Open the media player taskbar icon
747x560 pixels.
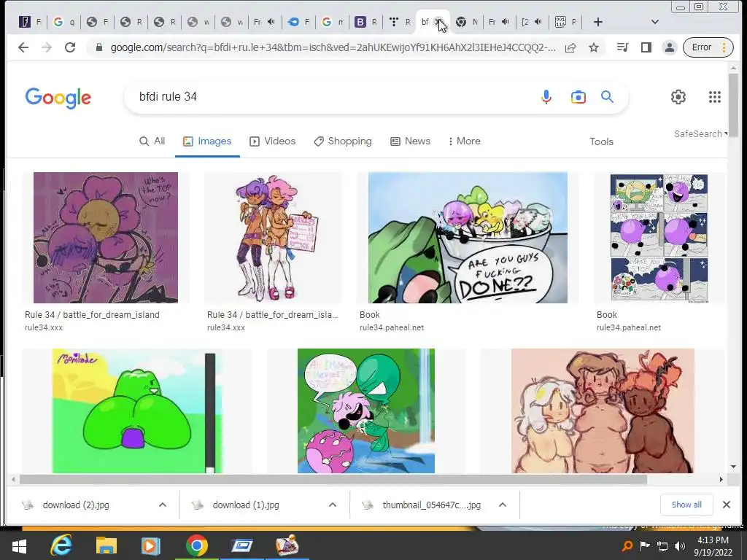click(x=150, y=545)
